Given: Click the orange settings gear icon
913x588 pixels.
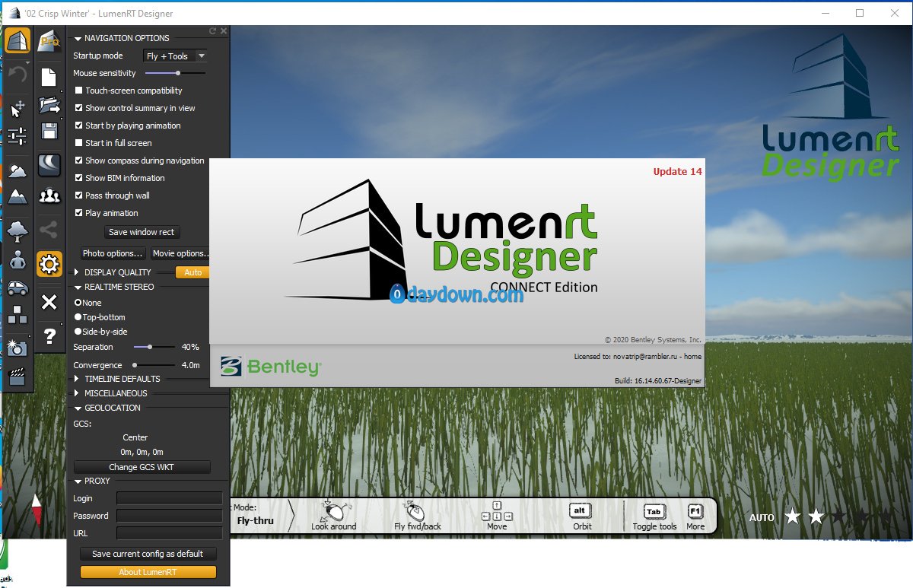Looking at the screenshot, I should pyautogui.click(x=49, y=265).
